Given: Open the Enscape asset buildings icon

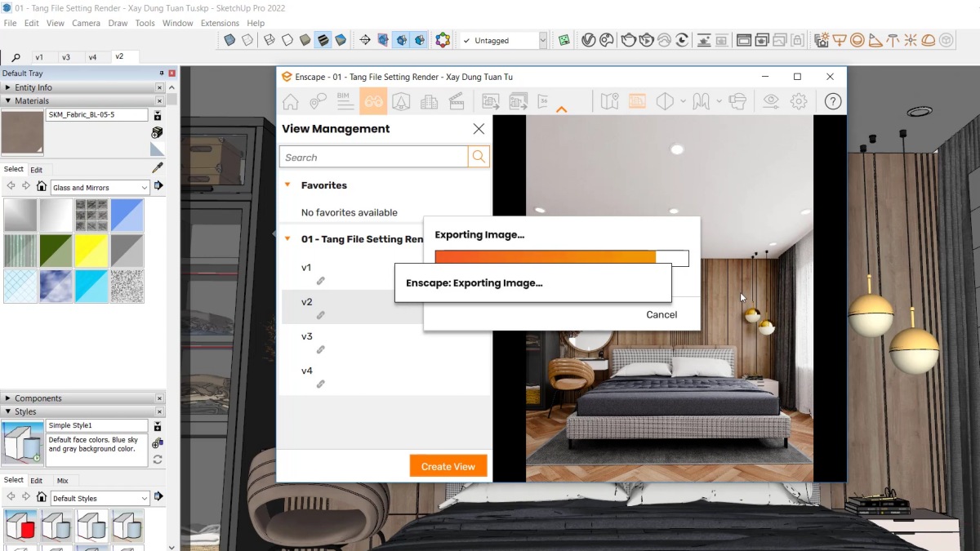Looking at the screenshot, I should pos(429,102).
